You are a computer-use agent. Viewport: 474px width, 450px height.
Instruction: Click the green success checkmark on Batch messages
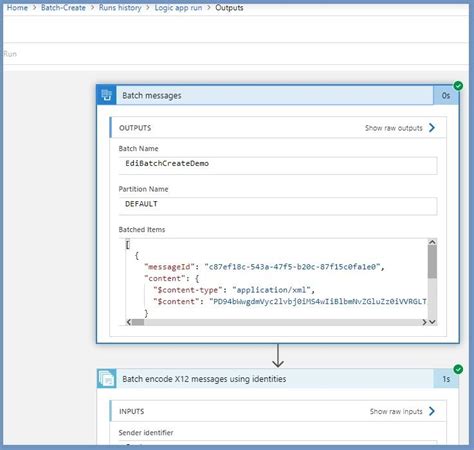pyautogui.click(x=458, y=86)
